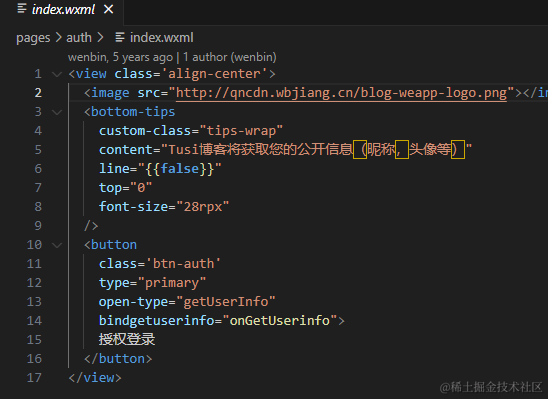Collapse the view element at line 1
The height and width of the screenshot is (399, 548).
[57, 74]
